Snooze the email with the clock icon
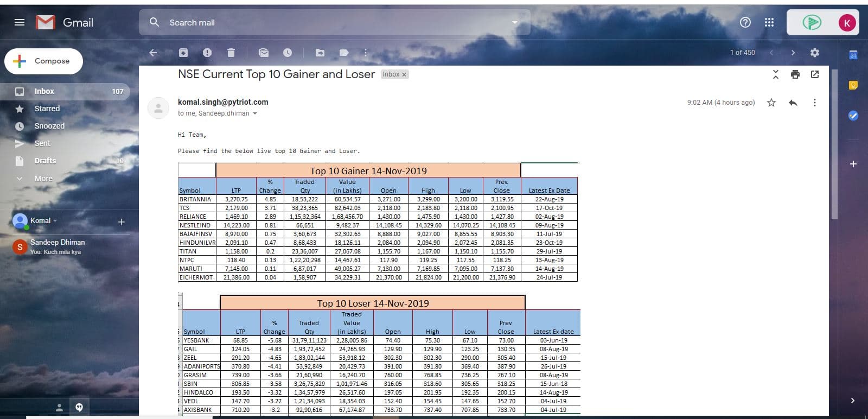The image size is (868, 419). pos(288,53)
